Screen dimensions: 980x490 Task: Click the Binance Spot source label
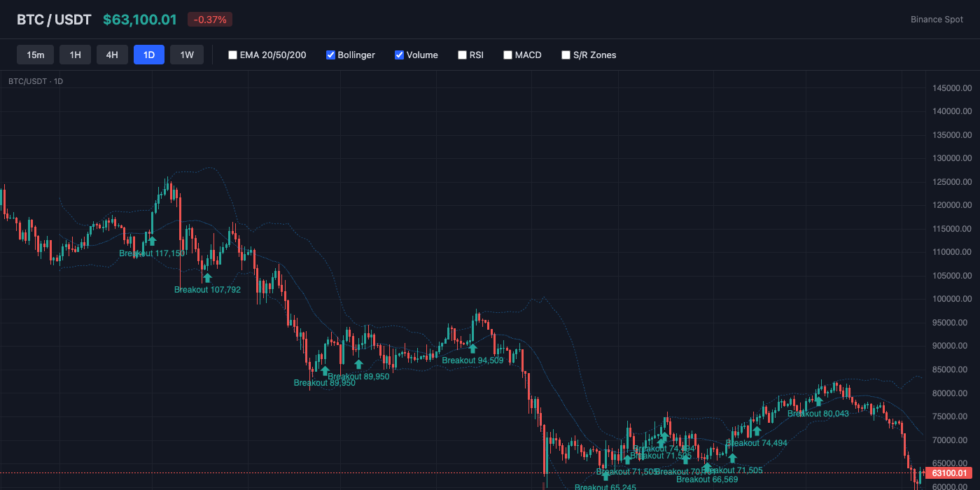pyautogui.click(x=937, y=20)
